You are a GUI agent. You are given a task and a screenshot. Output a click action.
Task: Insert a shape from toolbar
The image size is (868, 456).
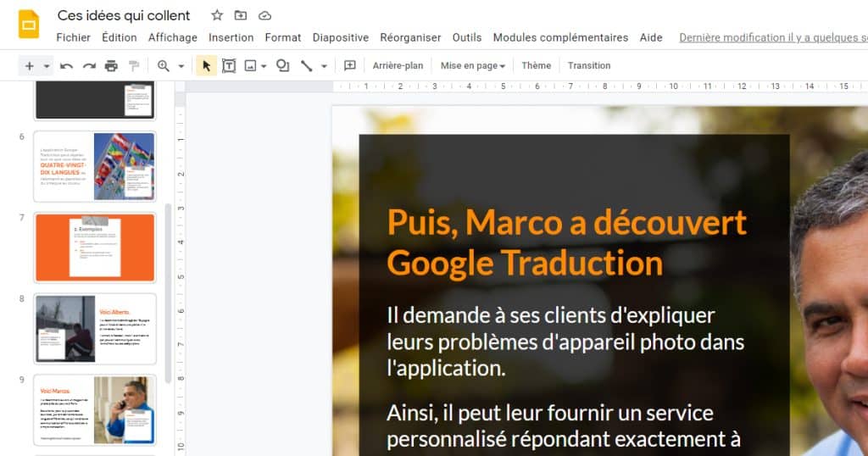click(x=283, y=66)
